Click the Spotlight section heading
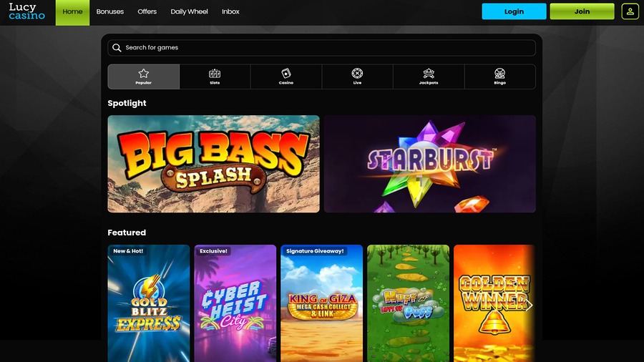This screenshot has height=362, width=644. tap(127, 103)
